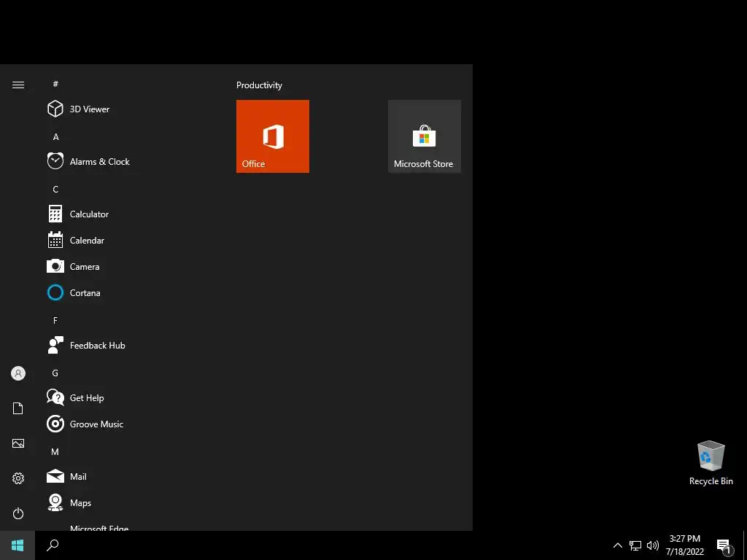Click the C letter header in app list
The width and height of the screenshot is (747, 560).
pos(55,190)
